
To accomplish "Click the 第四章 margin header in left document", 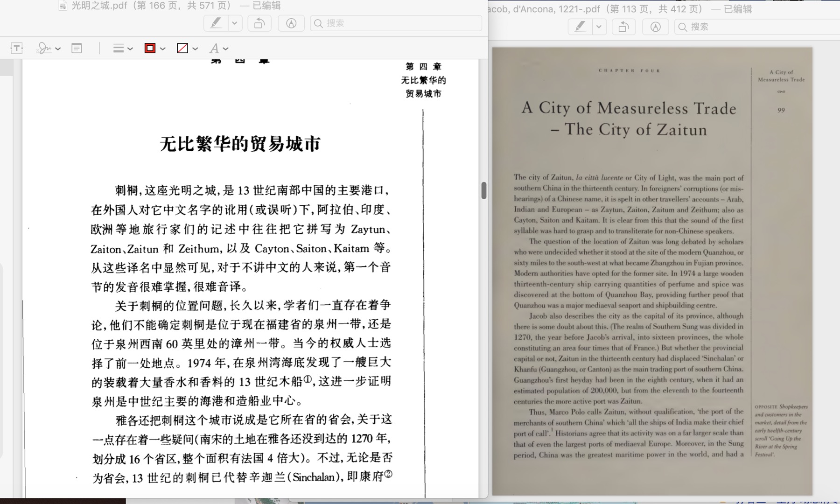I will click(423, 66).
